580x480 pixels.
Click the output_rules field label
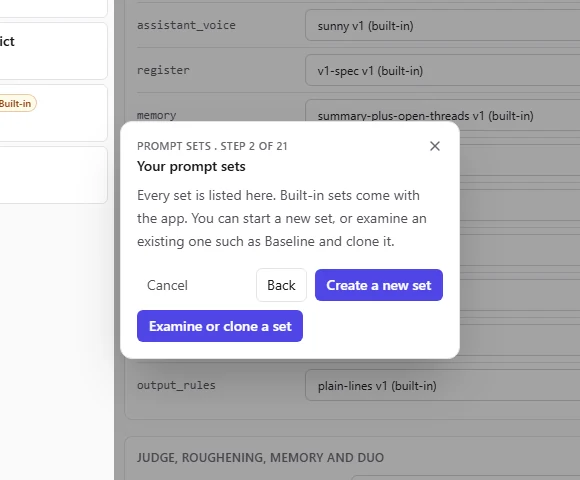[176, 385]
